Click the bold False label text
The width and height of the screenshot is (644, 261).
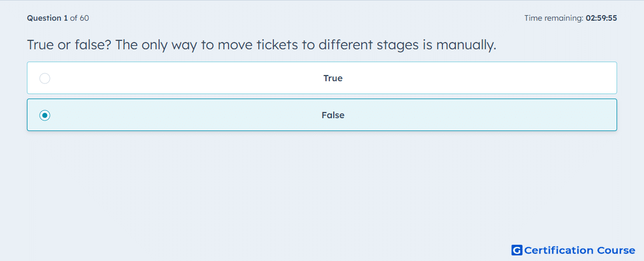pyautogui.click(x=333, y=115)
